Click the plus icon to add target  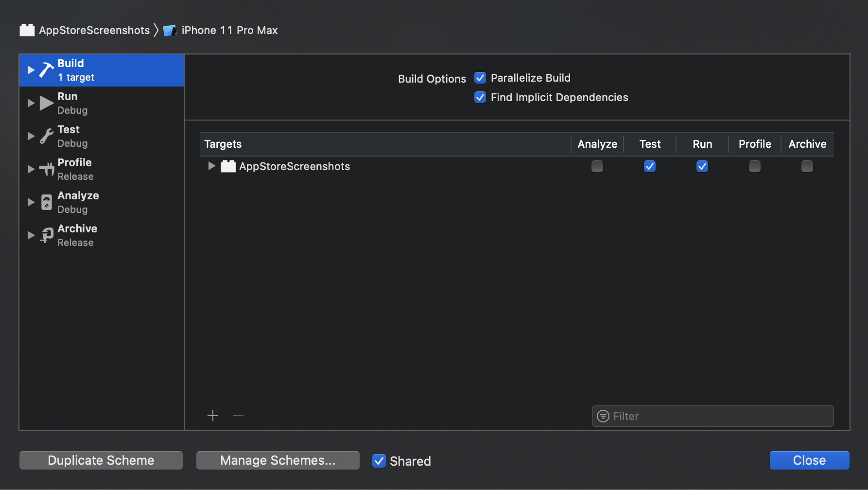[x=213, y=416]
